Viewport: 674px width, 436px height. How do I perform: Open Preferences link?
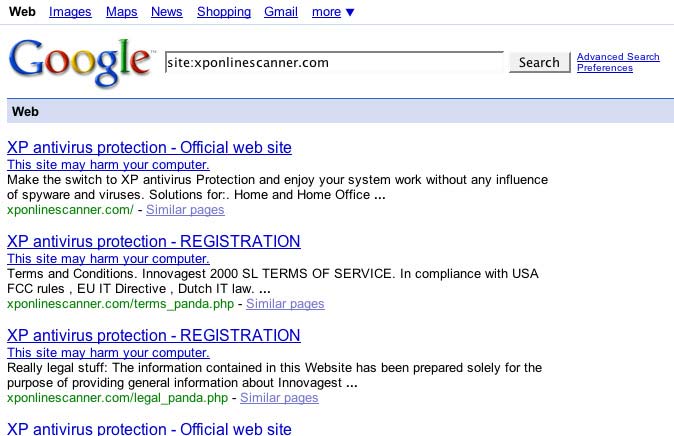tap(605, 68)
